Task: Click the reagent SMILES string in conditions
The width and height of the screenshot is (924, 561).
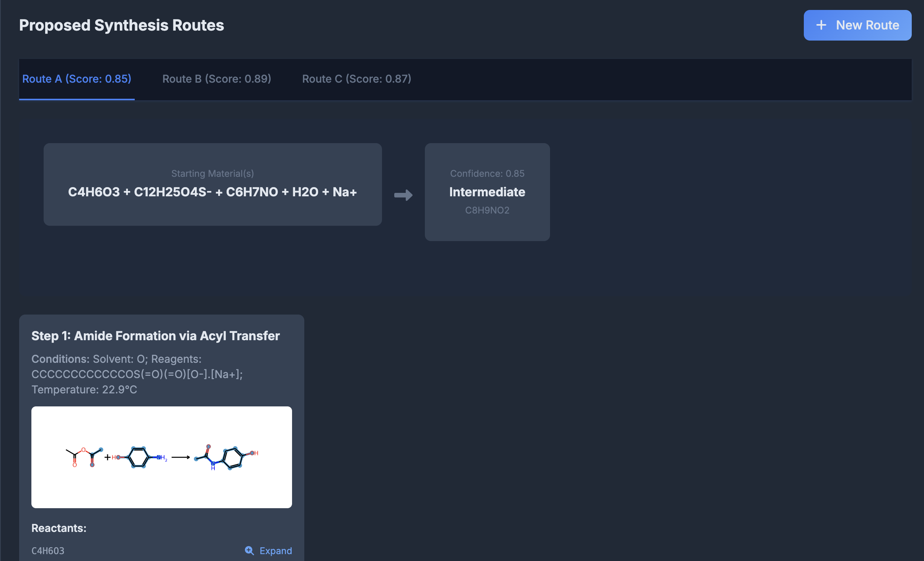Action: pyautogui.click(x=137, y=374)
